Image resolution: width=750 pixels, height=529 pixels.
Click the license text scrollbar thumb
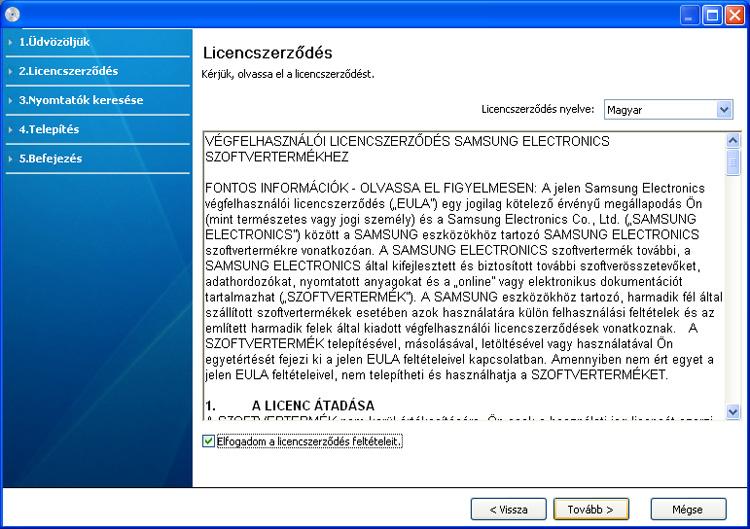(733, 163)
